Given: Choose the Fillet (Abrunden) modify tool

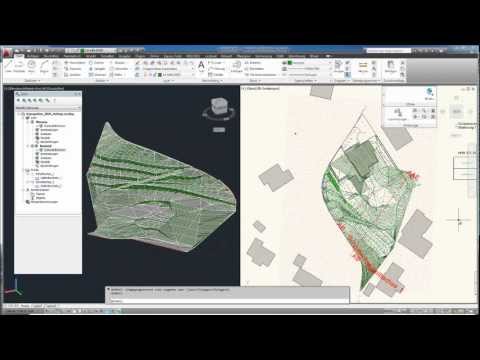Looking at the screenshot, I should coord(119,69).
